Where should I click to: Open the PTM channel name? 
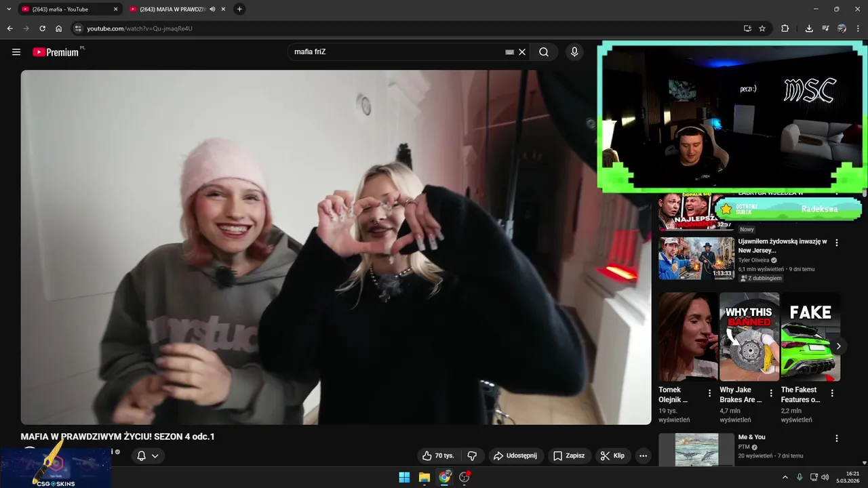pyautogui.click(x=744, y=447)
